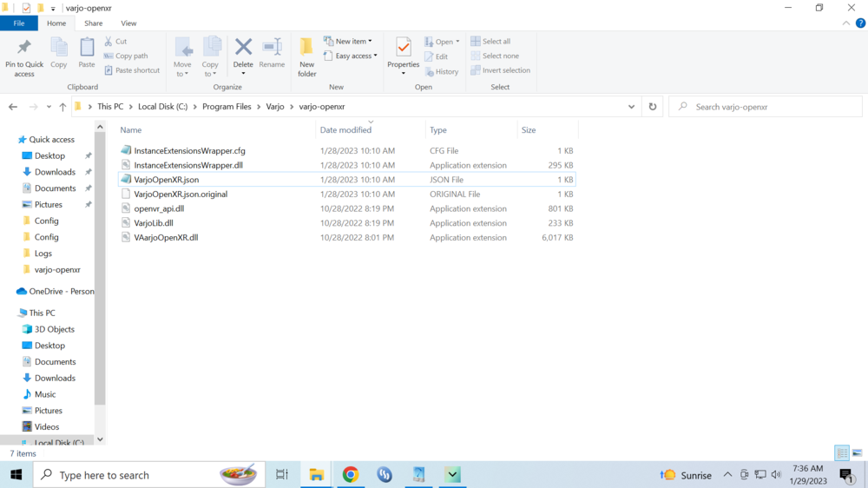Click Select none
This screenshot has height=488, width=868.
coord(495,56)
